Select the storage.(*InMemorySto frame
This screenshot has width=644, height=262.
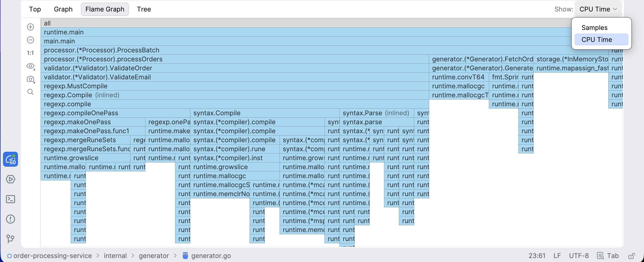(x=571, y=59)
